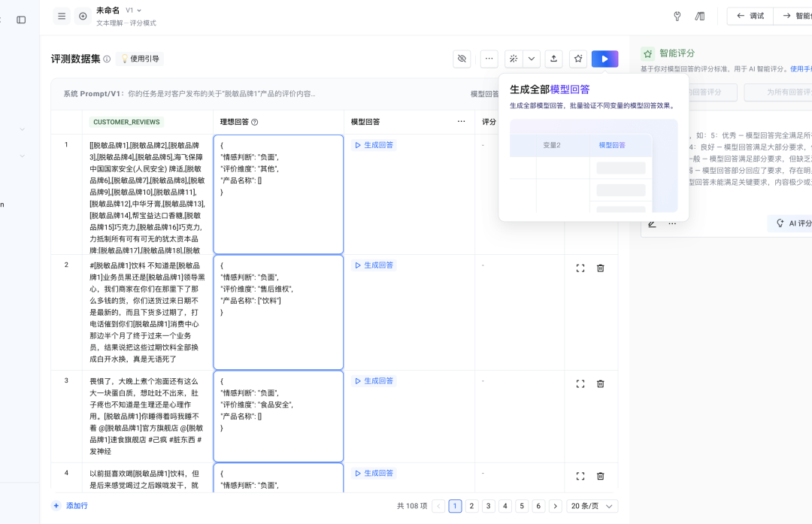
Task: Click the pin tool icon in header
Action: tap(677, 17)
